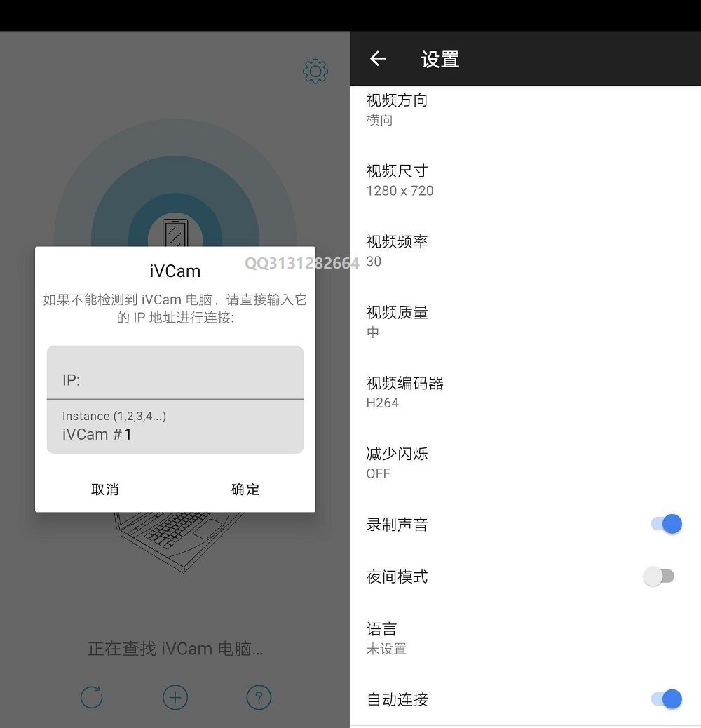The width and height of the screenshot is (701, 728).
Task: Click the 设置 header title
Action: tap(440, 60)
